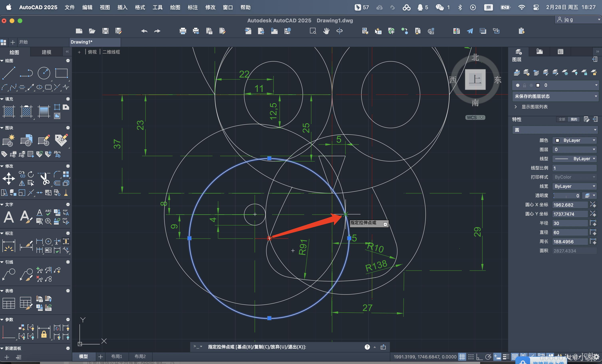Open the 修改 menu in the menu bar
The width and height of the screenshot is (602, 364).
[210, 7]
